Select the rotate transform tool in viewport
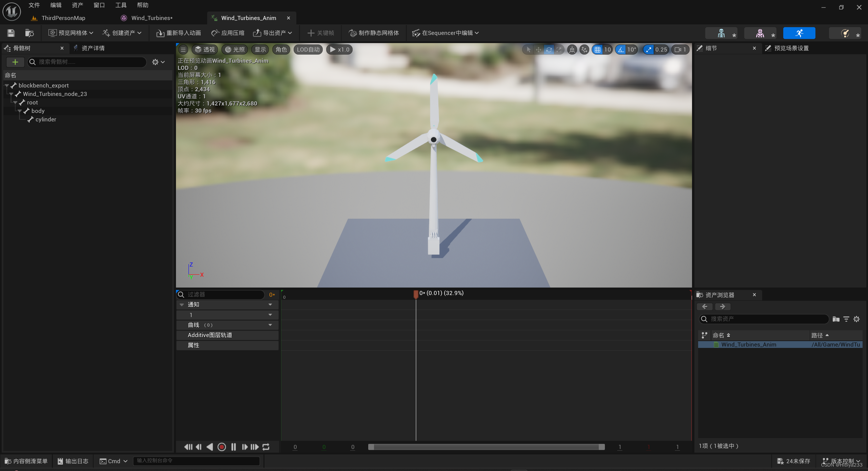 click(549, 50)
